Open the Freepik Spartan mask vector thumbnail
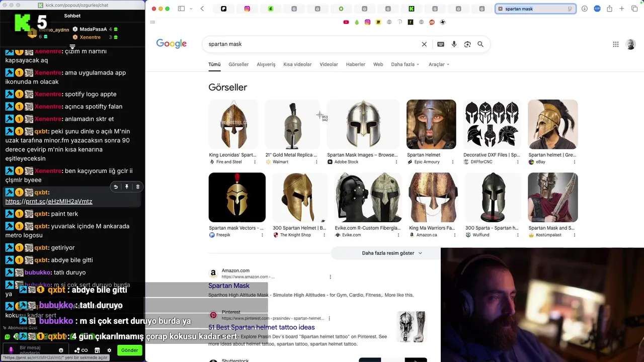The height and width of the screenshot is (362, 644). click(x=237, y=197)
